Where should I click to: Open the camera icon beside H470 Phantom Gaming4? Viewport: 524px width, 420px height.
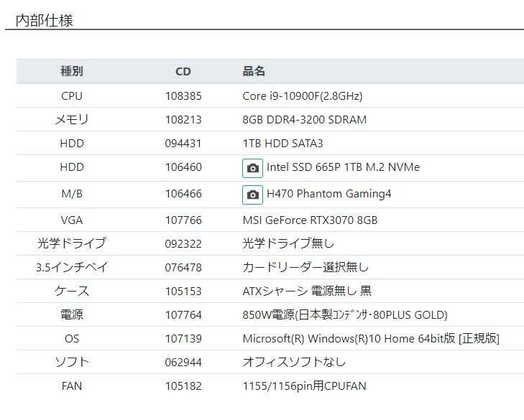click(x=252, y=195)
